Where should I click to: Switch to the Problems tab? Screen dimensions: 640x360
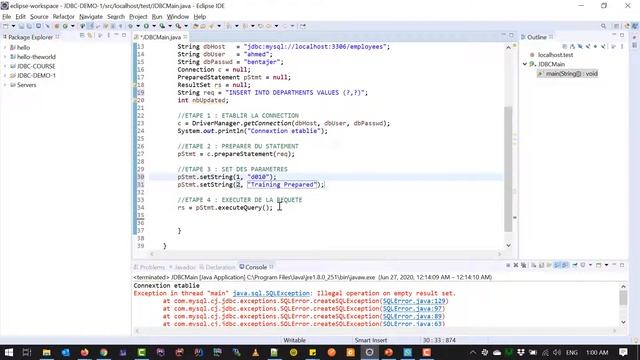coord(149,267)
